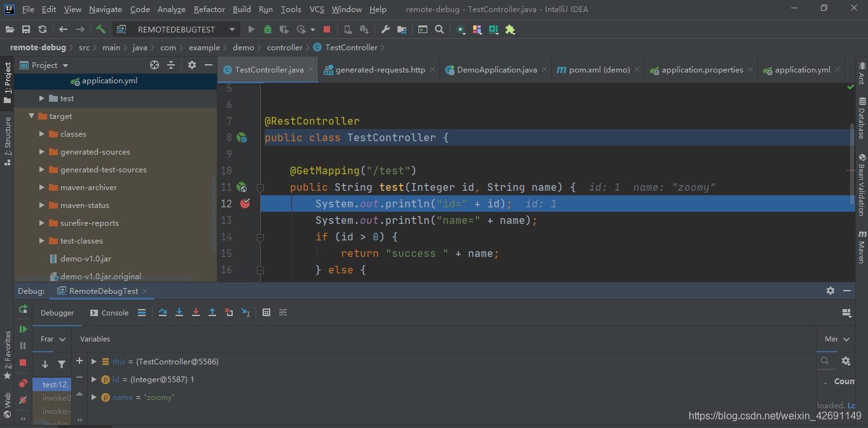Click Step Out up arrow
Viewport: 868px width, 428px height.
[x=212, y=312]
